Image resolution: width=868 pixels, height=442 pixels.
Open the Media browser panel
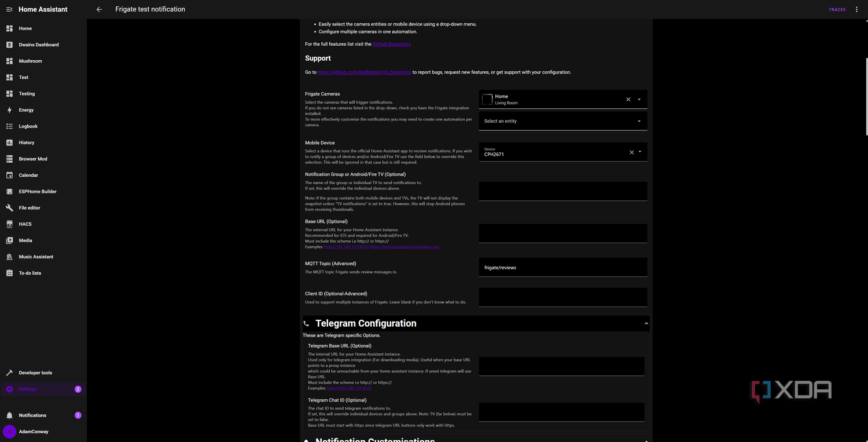(43, 240)
